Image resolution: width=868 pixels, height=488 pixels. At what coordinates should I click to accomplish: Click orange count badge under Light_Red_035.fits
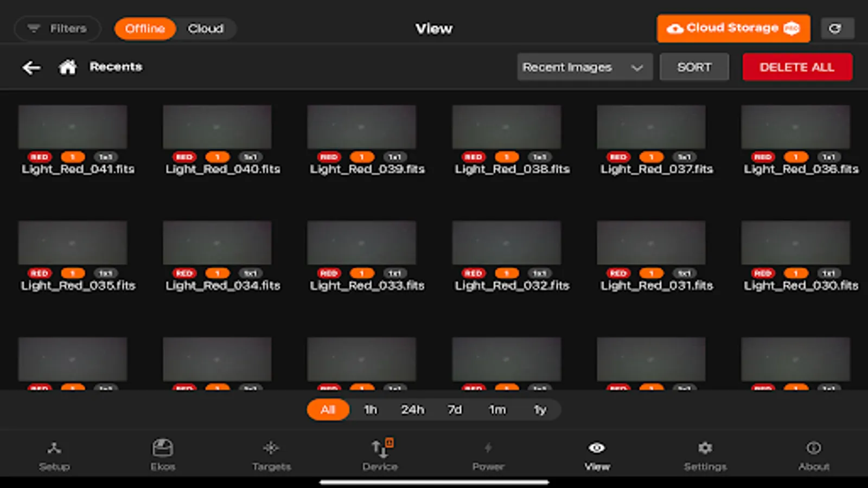73,273
